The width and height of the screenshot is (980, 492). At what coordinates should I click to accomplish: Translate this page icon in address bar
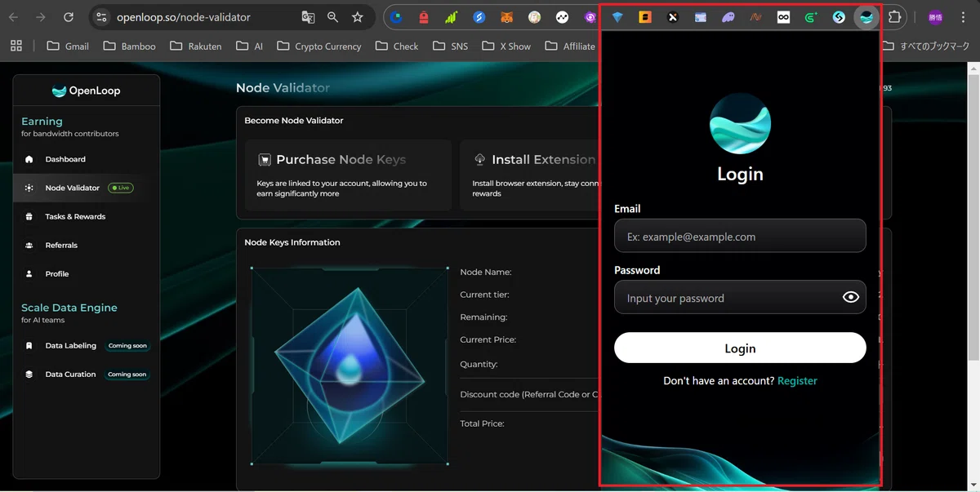pyautogui.click(x=308, y=17)
